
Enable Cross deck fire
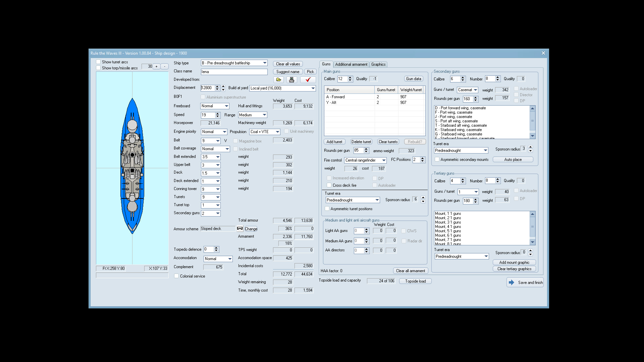point(329,185)
